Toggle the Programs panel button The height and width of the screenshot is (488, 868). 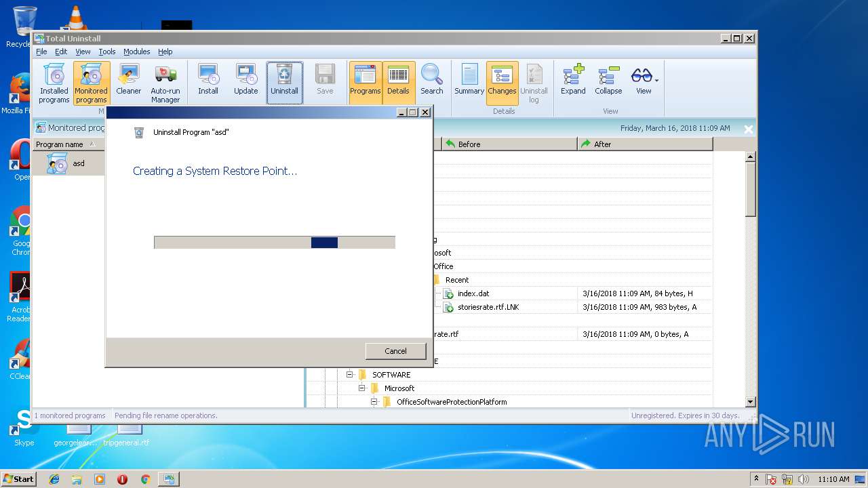[366, 82]
